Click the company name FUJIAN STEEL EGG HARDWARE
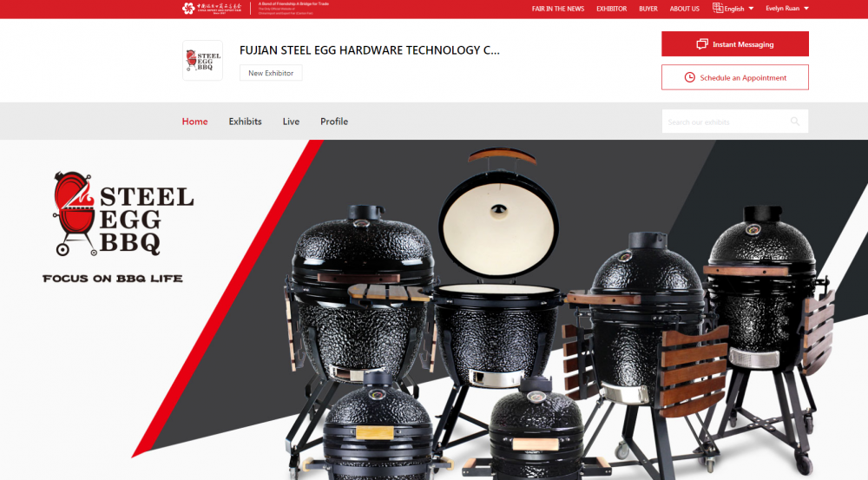868x480 pixels. 369,50
